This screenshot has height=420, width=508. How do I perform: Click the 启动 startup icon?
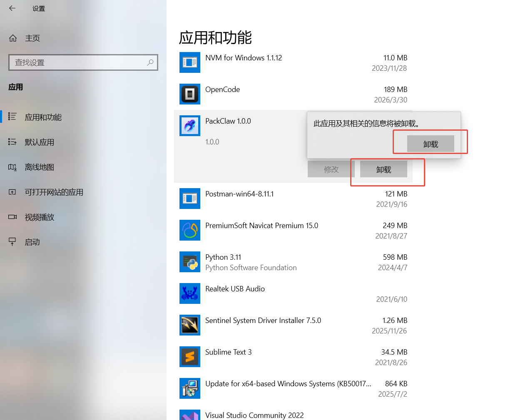(x=12, y=242)
